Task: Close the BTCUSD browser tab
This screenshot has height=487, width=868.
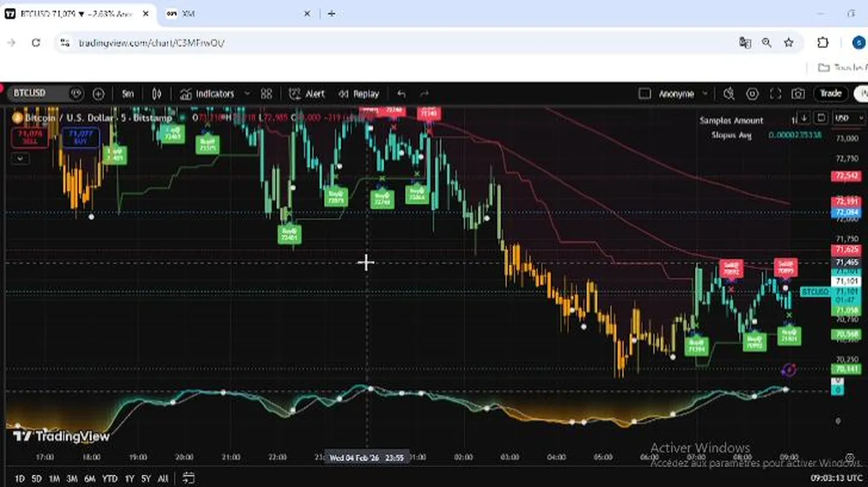Action: (145, 14)
